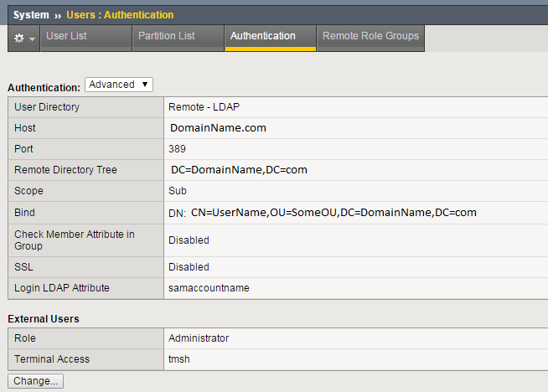This screenshot has width=548, height=392.
Task: Click the gear settings icon
Action: point(19,39)
